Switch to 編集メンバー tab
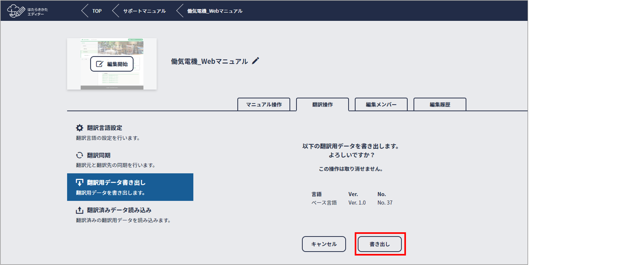The width and height of the screenshot is (644, 265). pos(381,105)
